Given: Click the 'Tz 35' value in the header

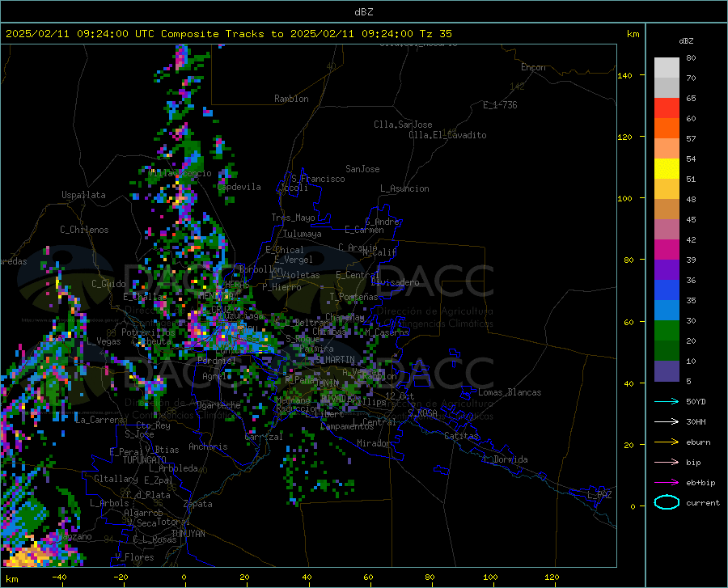Looking at the screenshot, I should (x=436, y=34).
